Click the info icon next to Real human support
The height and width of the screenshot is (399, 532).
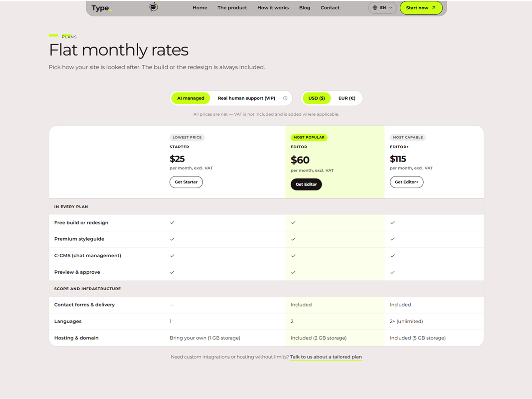[x=285, y=98]
